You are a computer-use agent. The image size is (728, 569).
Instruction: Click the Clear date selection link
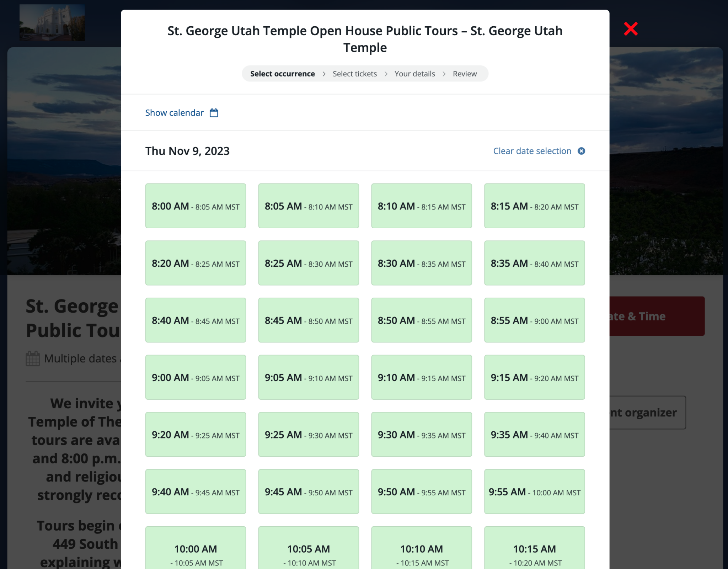(x=532, y=151)
